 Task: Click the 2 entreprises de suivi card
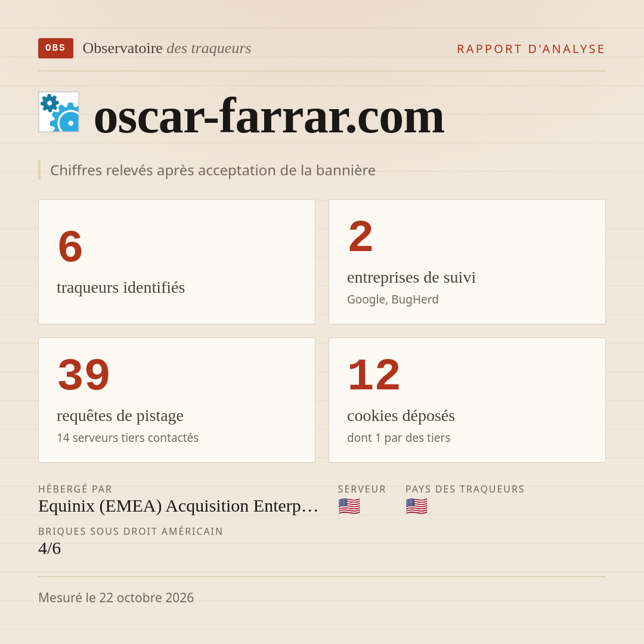click(x=467, y=262)
